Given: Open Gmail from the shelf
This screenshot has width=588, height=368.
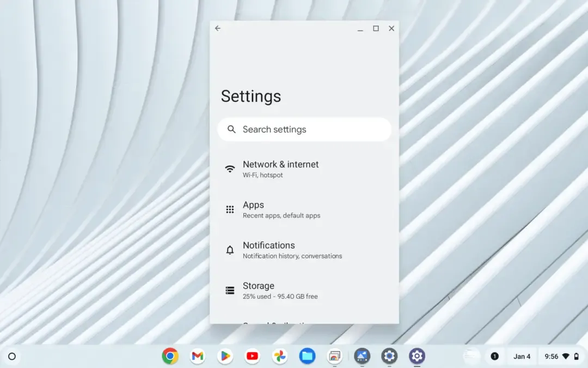Looking at the screenshot, I should (198, 356).
